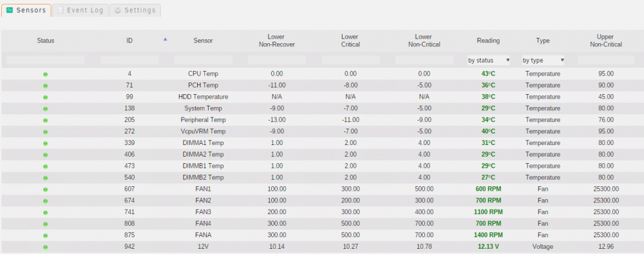Image resolution: width=644 pixels, height=254 pixels.
Task: Click the status icon for FAN4
Action: pyautogui.click(x=45, y=224)
